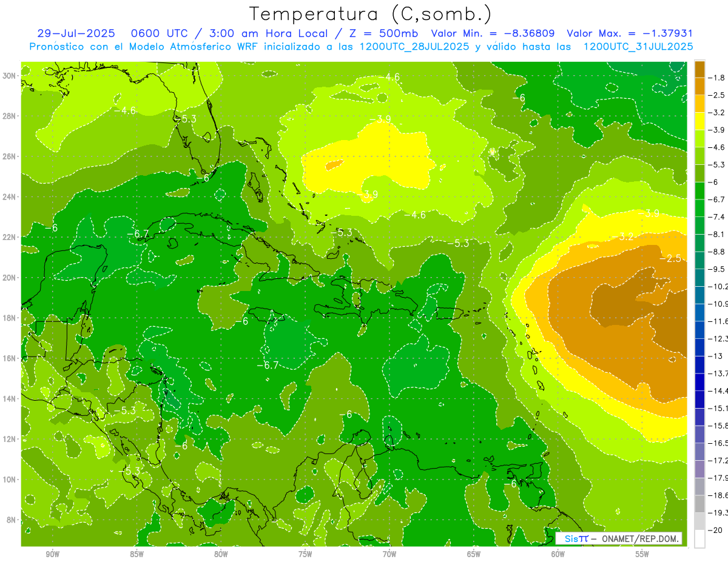The height and width of the screenshot is (562, 728).
Task: Click the "SisTT - ONAMET/REP.DOM." logo box
Action: [x=619, y=538]
